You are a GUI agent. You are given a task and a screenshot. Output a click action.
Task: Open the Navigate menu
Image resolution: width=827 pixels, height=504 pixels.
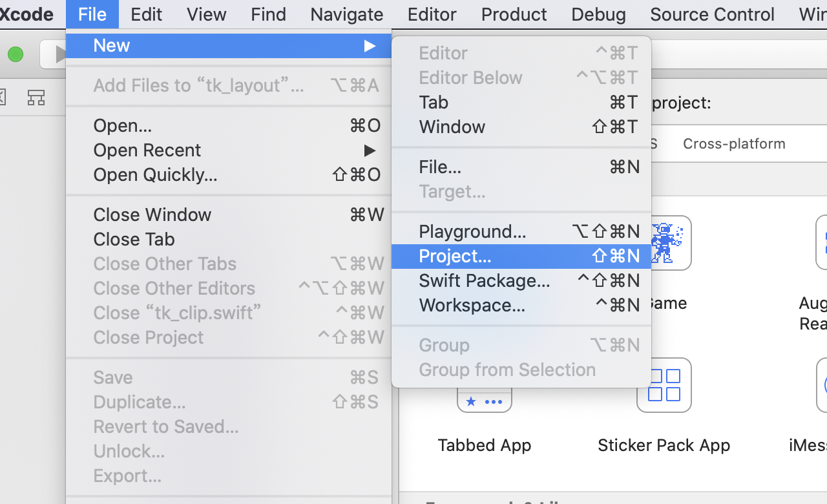point(347,14)
